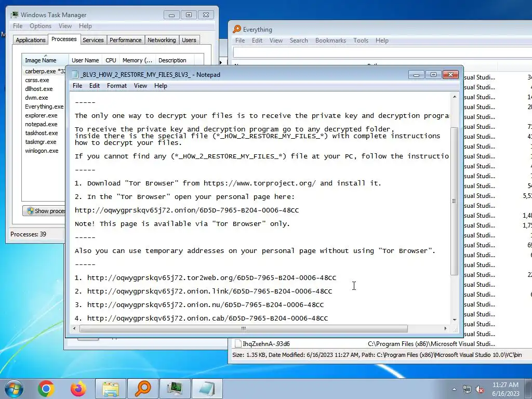Image resolution: width=532 pixels, height=399 pixels.
Task: Open Notepad View menu
Action: click(x=140, y=86)
